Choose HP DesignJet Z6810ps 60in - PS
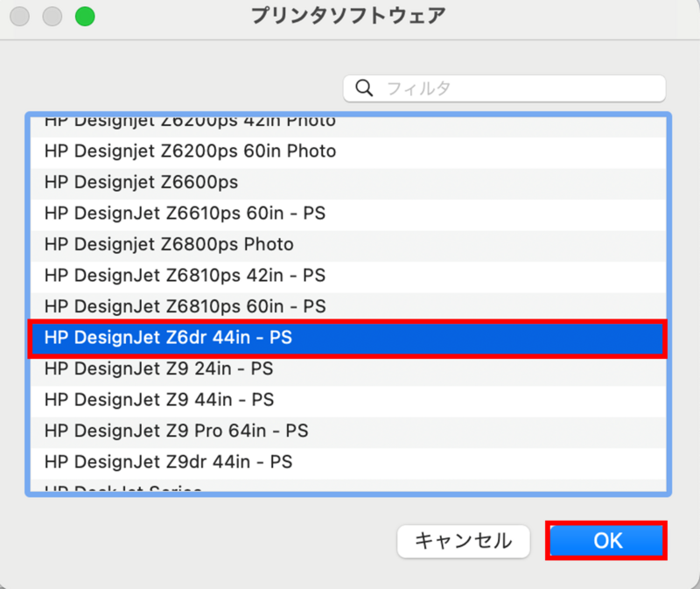 [x=185, y=306]
